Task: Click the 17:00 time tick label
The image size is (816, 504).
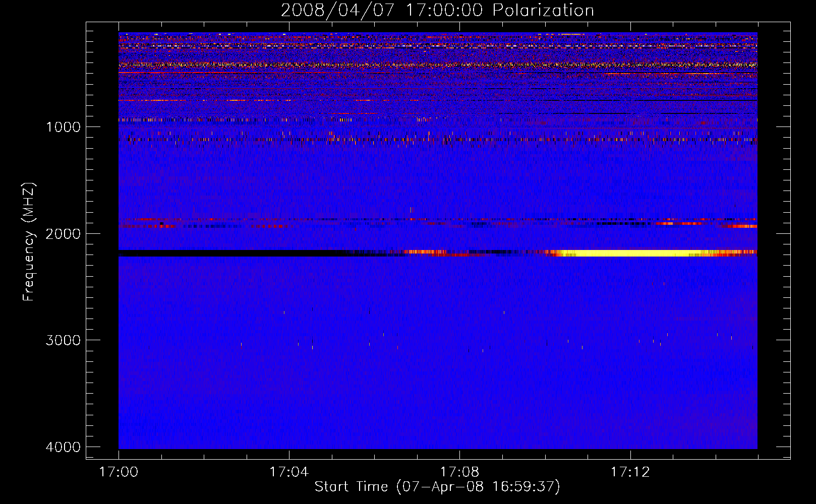Action: (x=119, y=472)
